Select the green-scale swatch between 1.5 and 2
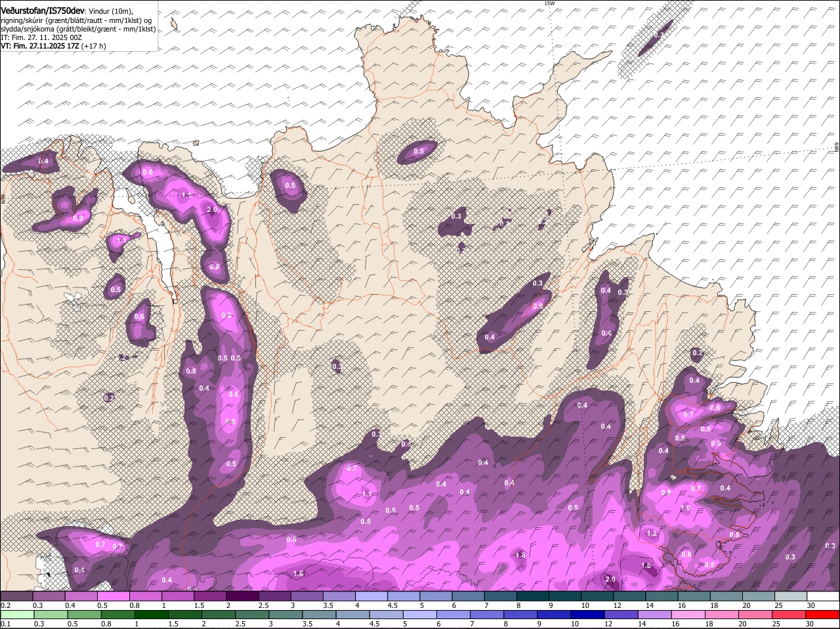Screen dimensions: 840x629 tap(185, 615)
